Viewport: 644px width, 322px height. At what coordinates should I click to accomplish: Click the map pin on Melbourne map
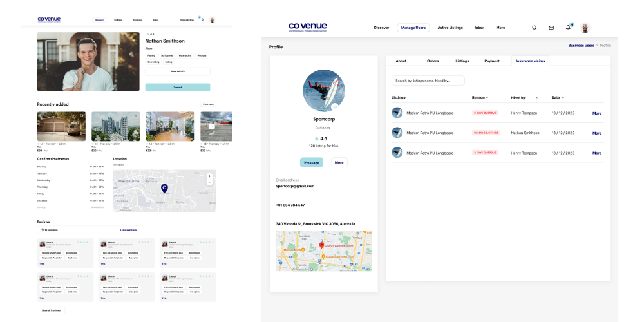pyautogui.click(x=164, y=188)
